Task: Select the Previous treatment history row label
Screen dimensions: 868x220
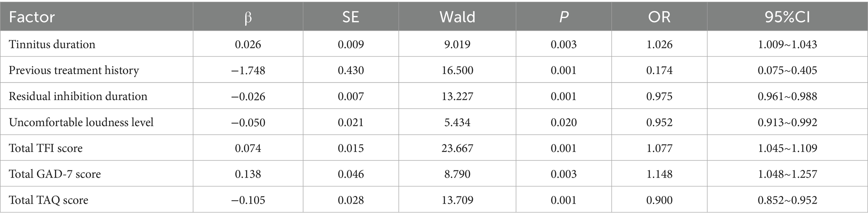Action: [x=74, y=70]
